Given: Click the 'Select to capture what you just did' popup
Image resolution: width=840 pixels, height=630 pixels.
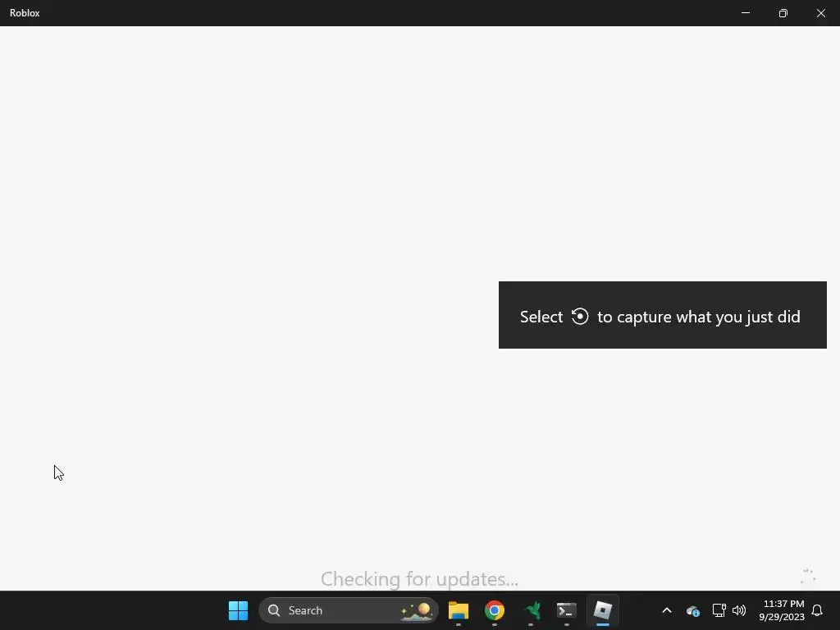Looking at the screenshot, I should [x=663, y=315].
